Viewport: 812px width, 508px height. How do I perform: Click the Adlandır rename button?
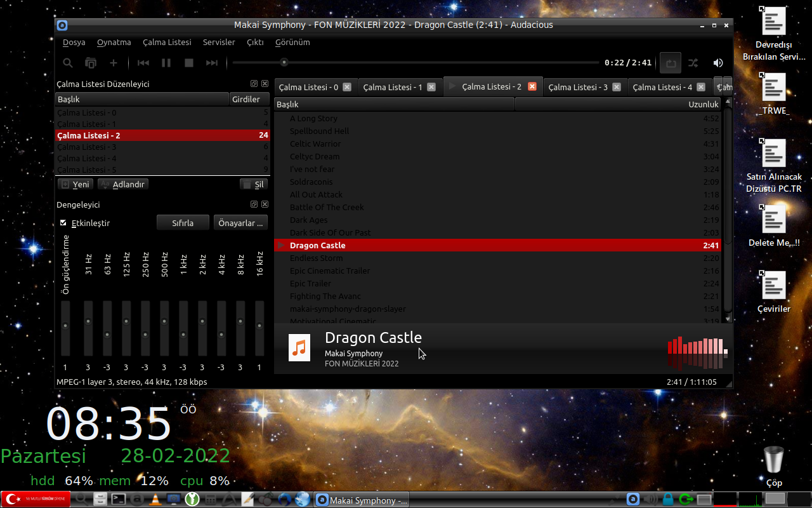click(x=123, y=184)
